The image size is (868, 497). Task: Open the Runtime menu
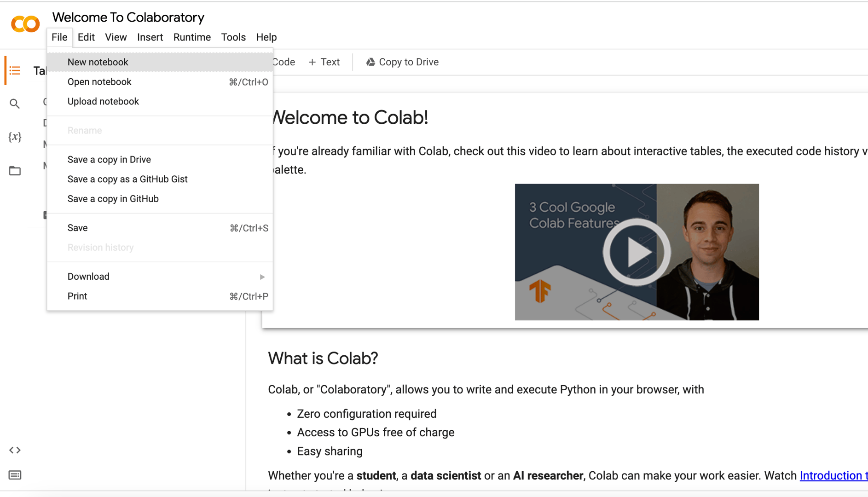pos(192,37)
